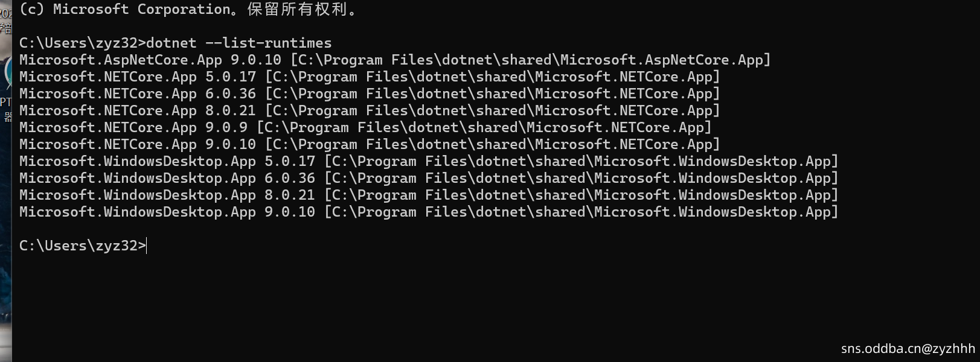Viewport: 980px width, 362px height.
Task: Click the sns.oddba.cn@zyzhhh watermark text
Action: pos(908,349)
